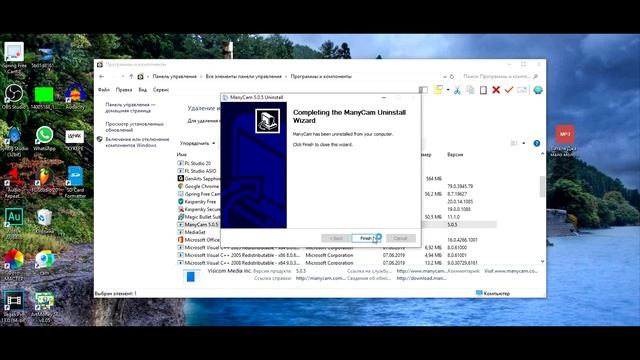Open the Вид menu
Image resolution: width=640 pixels, height=360 pixels.
142,90
